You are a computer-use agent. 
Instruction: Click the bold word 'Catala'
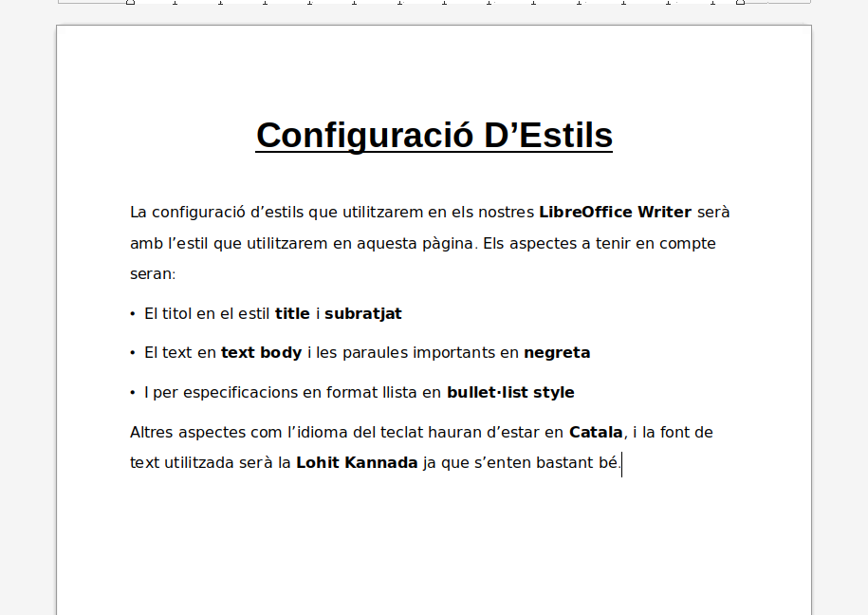tap(596, 432)
